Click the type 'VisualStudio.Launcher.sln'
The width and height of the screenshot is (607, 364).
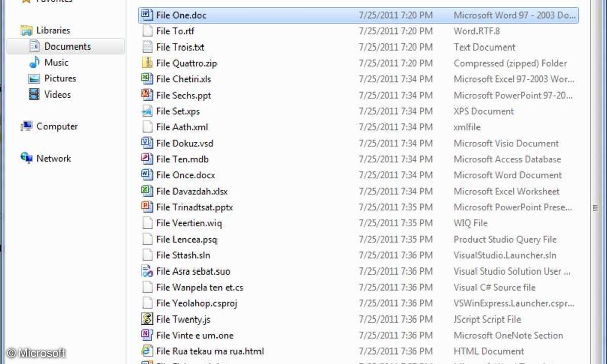504,255
